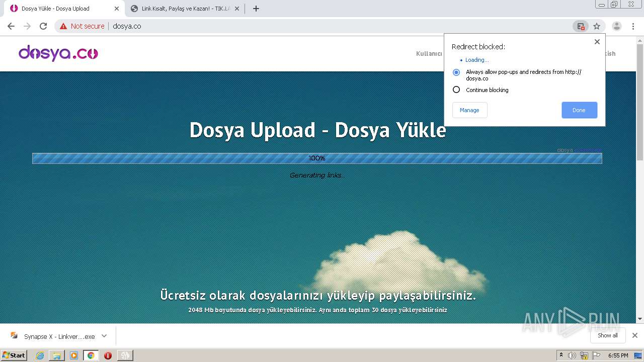This screenshot has width=644, height=362.
Task: Click the taskbar clock 6:55 PM
Action: 618,355
